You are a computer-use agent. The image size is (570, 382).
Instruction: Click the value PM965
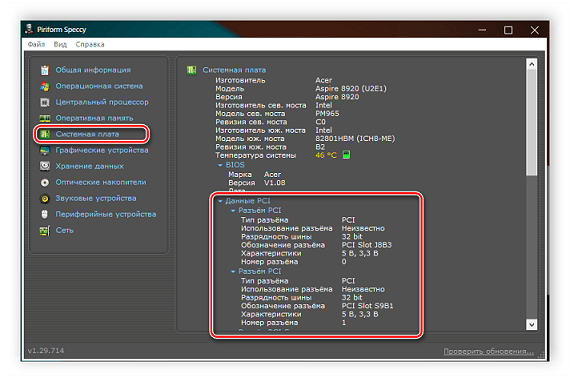[327, 113]
